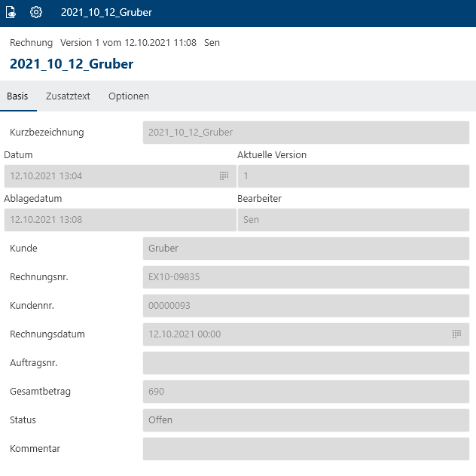Click the 'Version 1 vom 12.10.2021 11:08' text
Screen dimensions: 476x476
coord(128,43)
